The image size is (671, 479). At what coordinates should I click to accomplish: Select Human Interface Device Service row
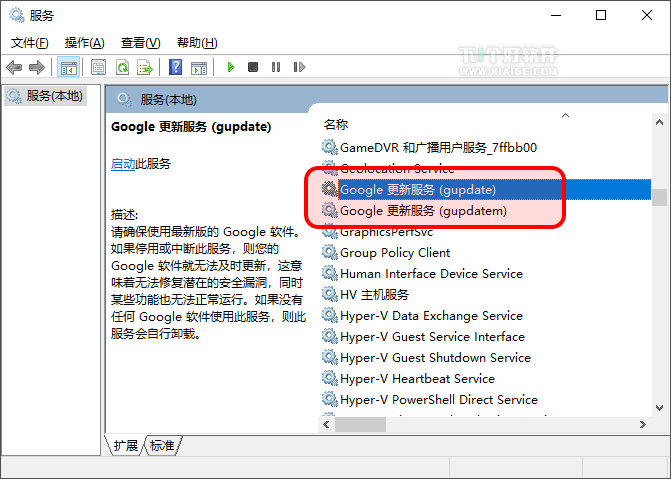486,274
